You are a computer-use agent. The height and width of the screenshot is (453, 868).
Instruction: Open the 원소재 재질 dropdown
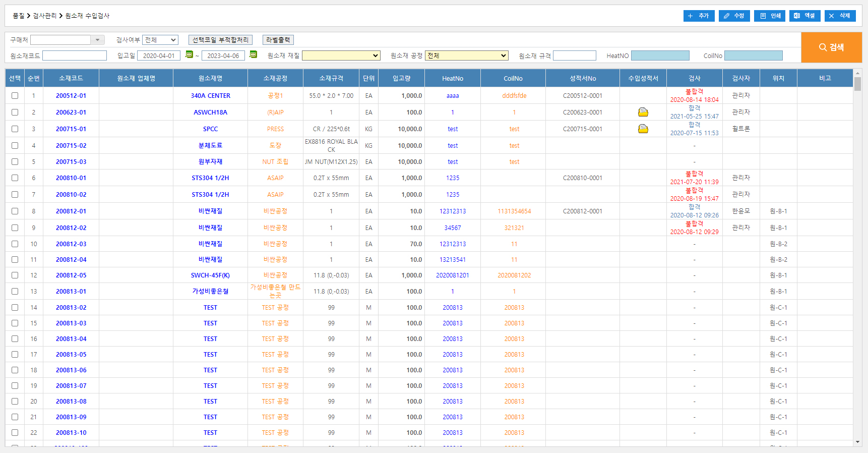tap(341, 55)
